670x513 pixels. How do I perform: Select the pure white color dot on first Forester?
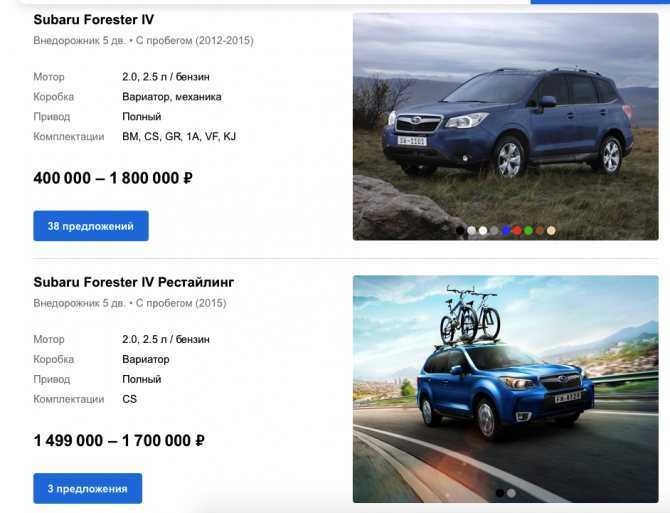[x=483, y=231]
